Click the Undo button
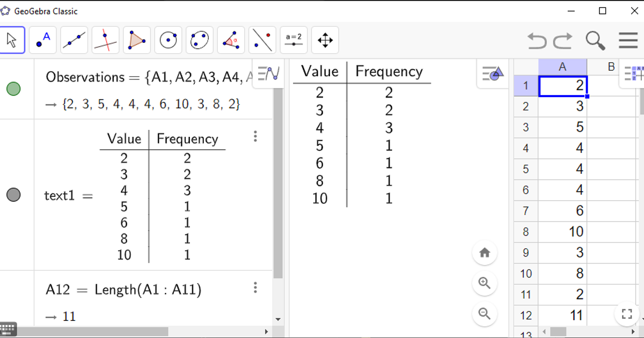 pyautogui.click(x=536, y=40)
